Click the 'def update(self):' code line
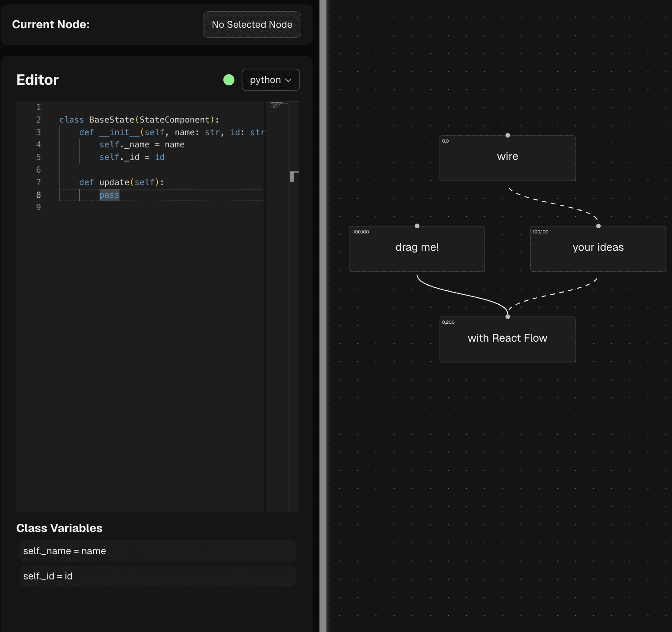 coord(122,182)
